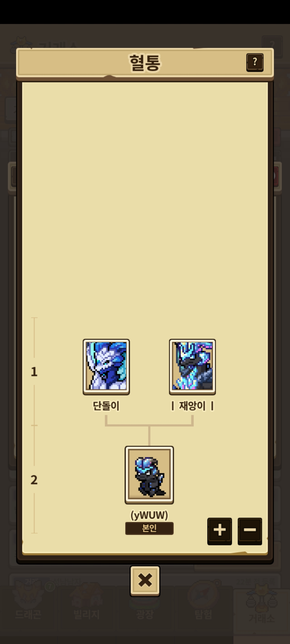Tap the (yWUW) name text
The image size is (290, 644).
149,515
